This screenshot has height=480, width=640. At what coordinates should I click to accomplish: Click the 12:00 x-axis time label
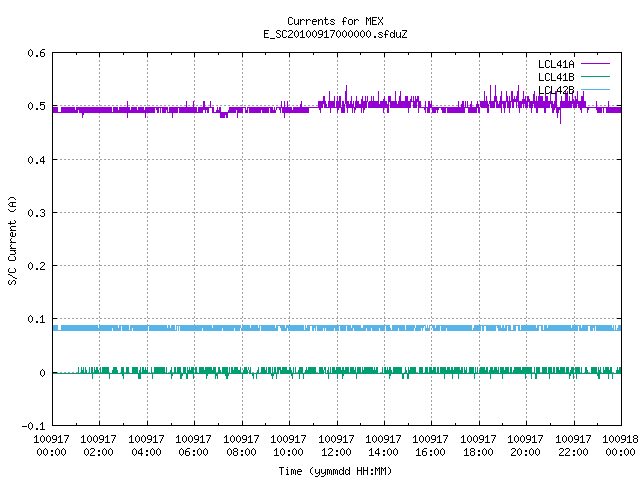[x=336, y=452]
